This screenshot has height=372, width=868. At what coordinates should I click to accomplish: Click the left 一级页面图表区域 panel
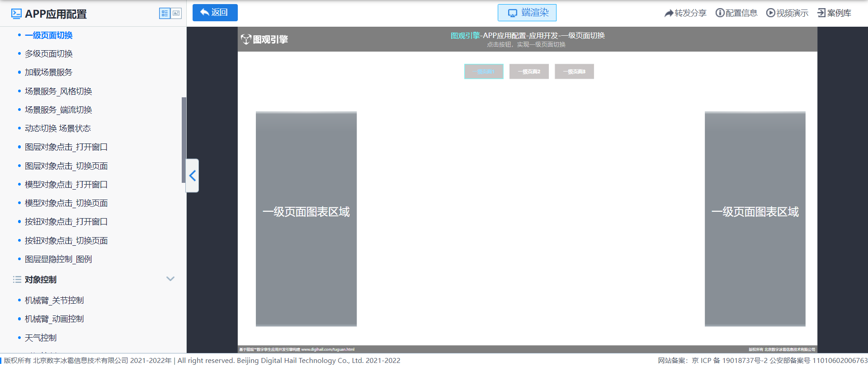pos(306,219)
